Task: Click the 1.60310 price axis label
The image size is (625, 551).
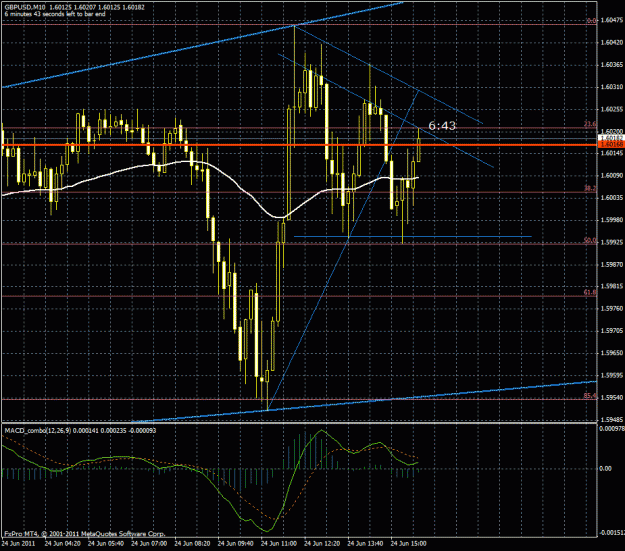Action: tap(611, 87)
